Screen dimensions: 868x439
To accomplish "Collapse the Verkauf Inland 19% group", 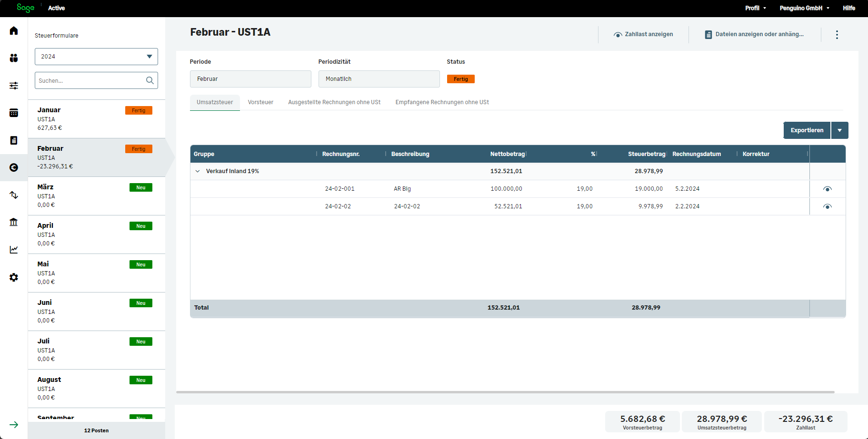I will (198, 171).
